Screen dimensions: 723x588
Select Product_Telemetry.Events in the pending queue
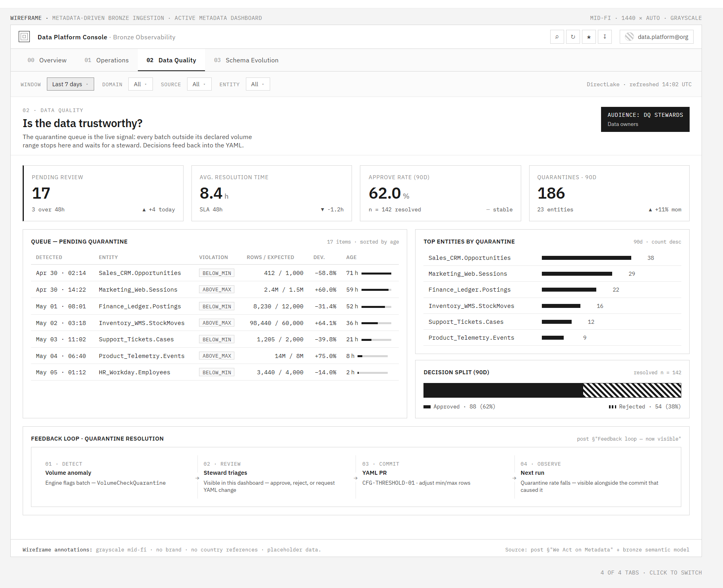click(x=215, y=356)
